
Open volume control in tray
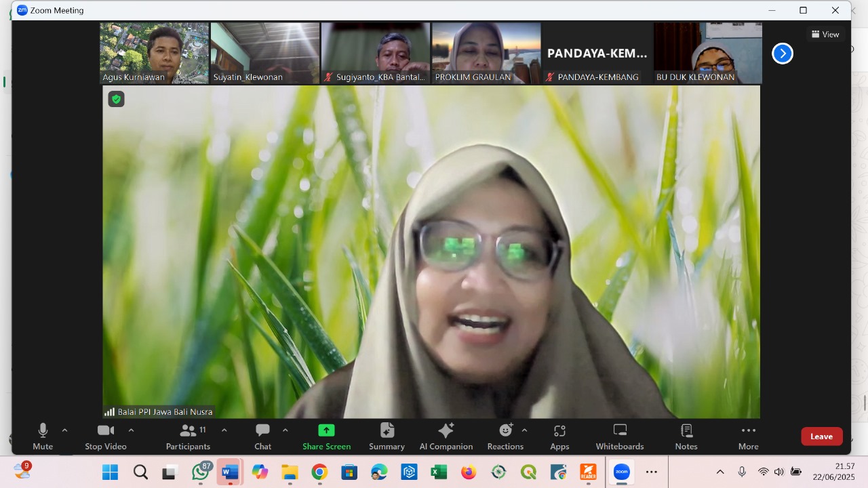[x=779, y=472]
